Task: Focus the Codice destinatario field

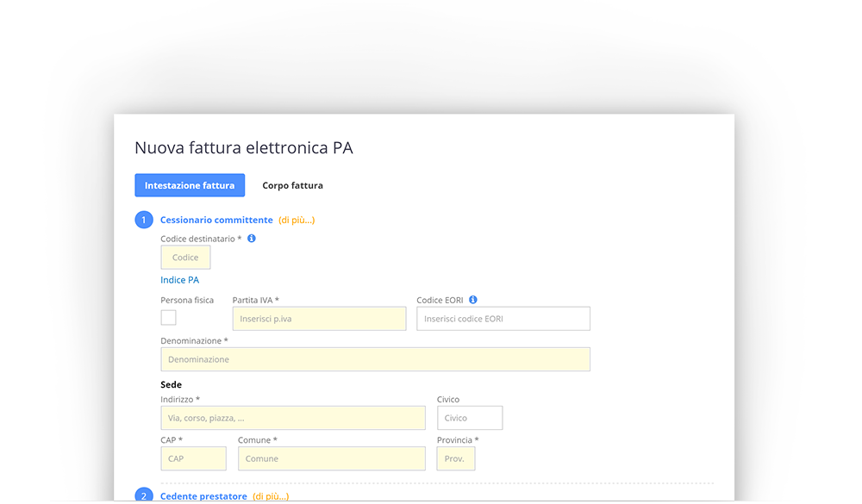Action: point(185,258)
